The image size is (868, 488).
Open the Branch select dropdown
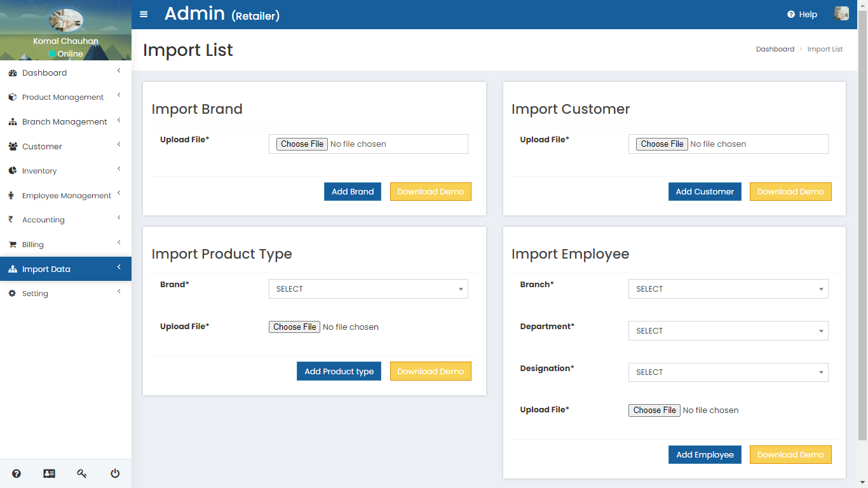point(728,289)
